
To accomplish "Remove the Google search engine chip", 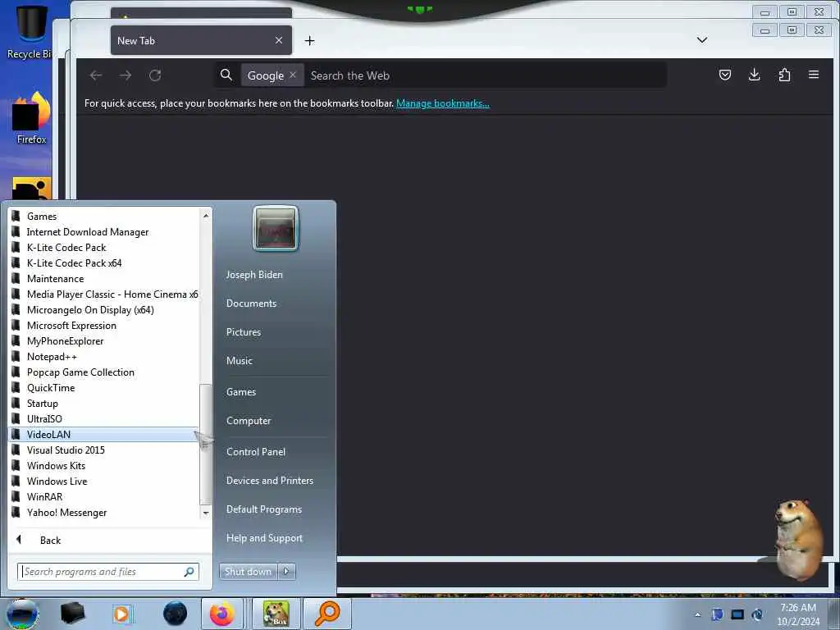I will (293, 75).
